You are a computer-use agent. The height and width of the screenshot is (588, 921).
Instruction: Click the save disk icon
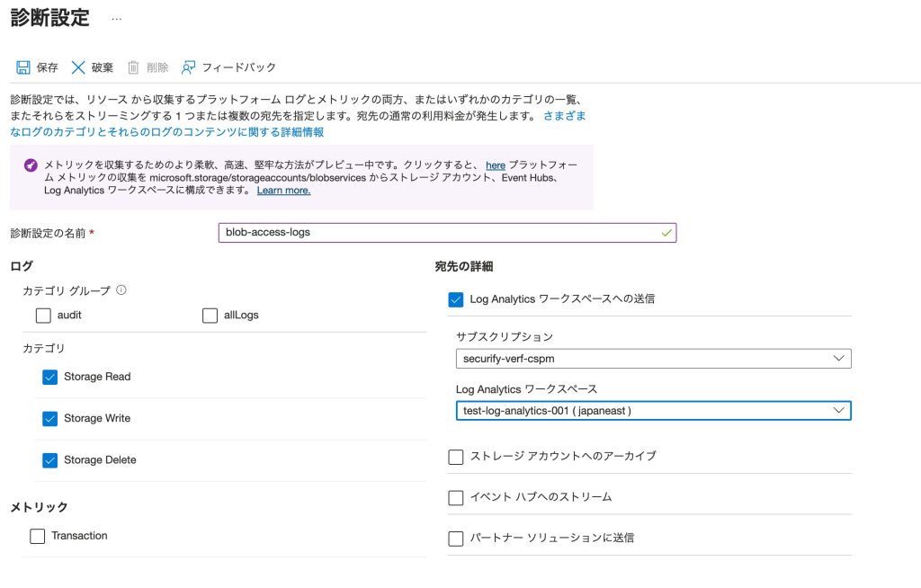tap(23, 67)
